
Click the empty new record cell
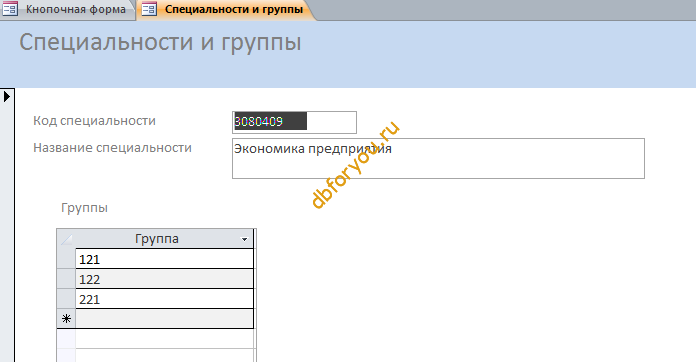(164, 319)
